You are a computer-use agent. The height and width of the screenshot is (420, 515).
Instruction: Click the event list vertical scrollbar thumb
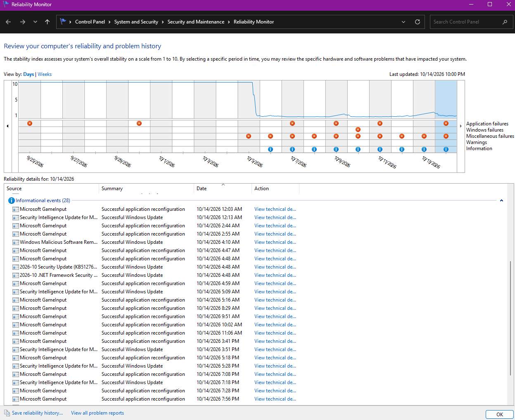pyautogui.click(x=510, y=318)
